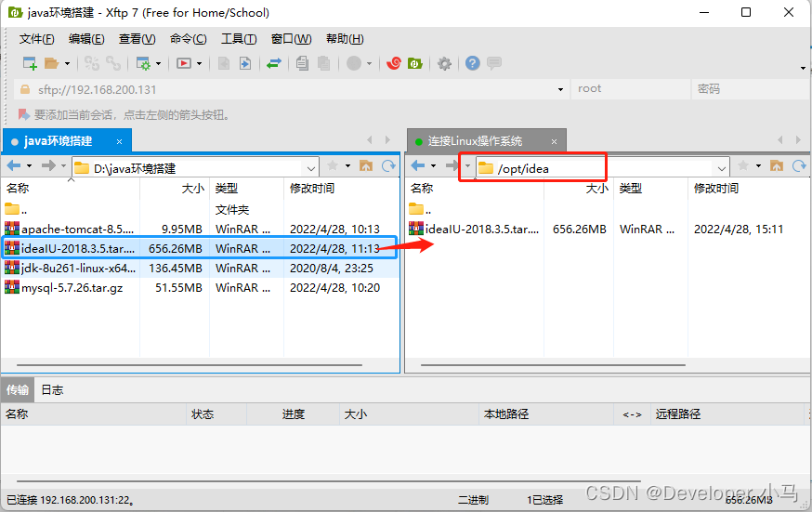This screenshot has height=512, width=812.
Task: Launch Xshell via red swirl icon
Action: [x=394, y=63]
